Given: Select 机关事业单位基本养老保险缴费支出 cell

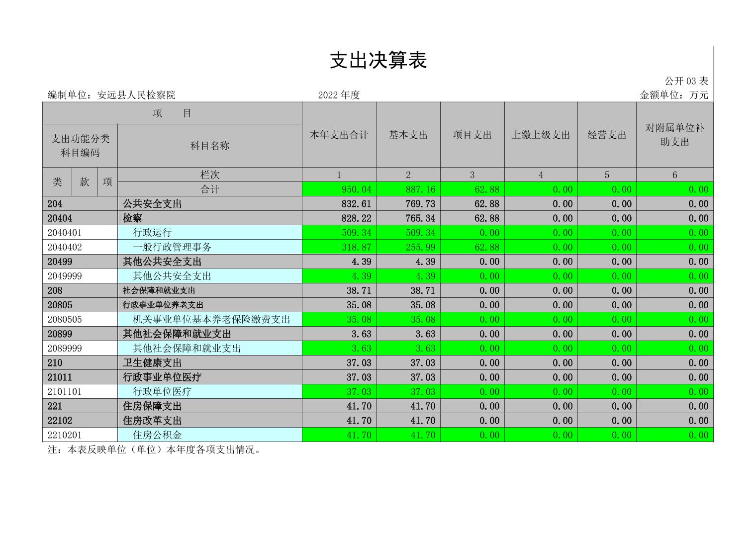Looking at the screenshot, I should coord(210,319).
